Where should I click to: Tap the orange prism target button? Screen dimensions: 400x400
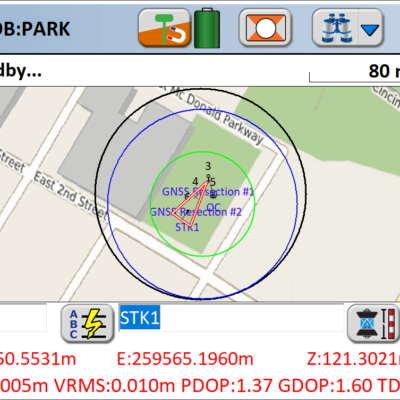[x=265, y=28]
